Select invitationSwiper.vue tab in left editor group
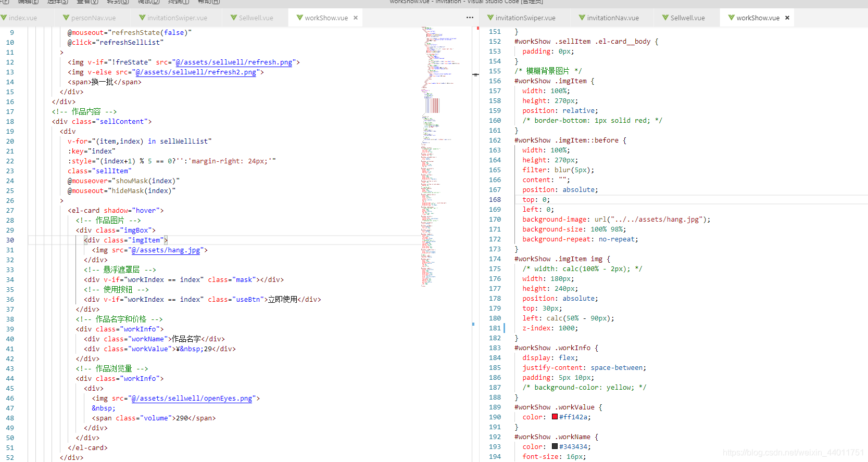 point(177,18)
